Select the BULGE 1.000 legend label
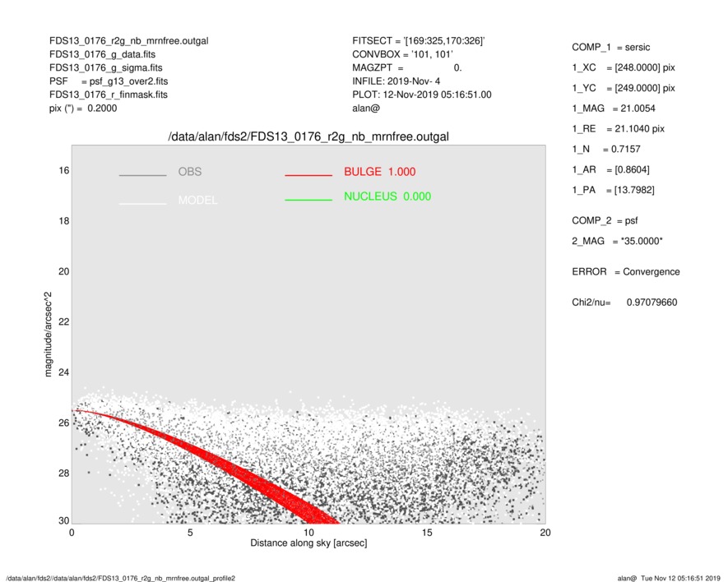 [379, 172]
